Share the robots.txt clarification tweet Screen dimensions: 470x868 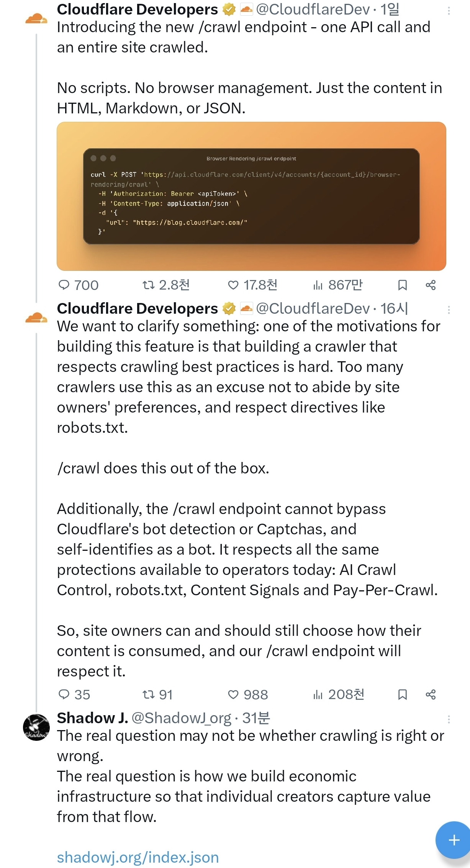pyautogui.click(x=431, y=694)
